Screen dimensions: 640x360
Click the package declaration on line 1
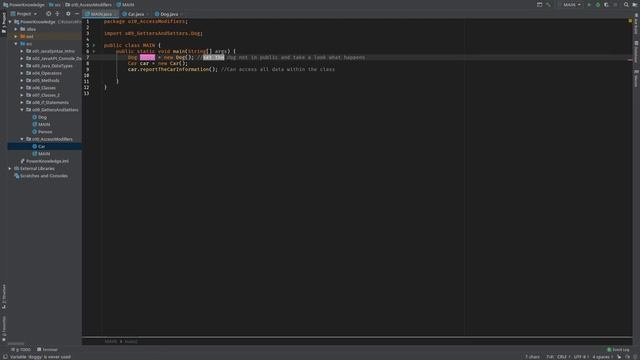[x=146, y=21]
